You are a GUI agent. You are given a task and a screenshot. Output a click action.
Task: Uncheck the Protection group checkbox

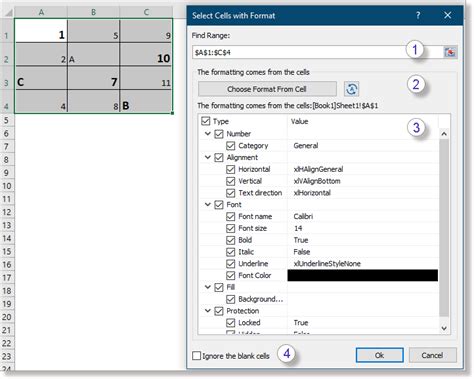point(219,311)
